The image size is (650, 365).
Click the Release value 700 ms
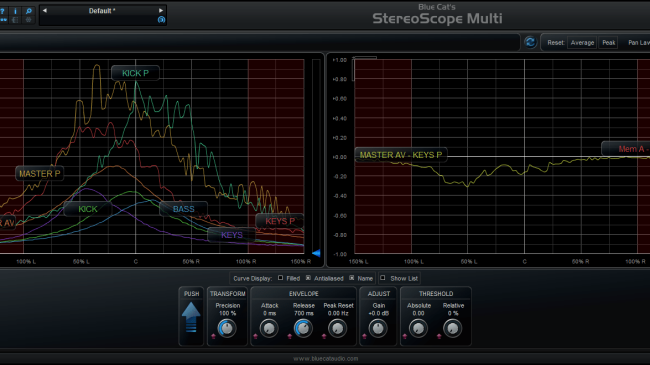[x=304, y=313]
